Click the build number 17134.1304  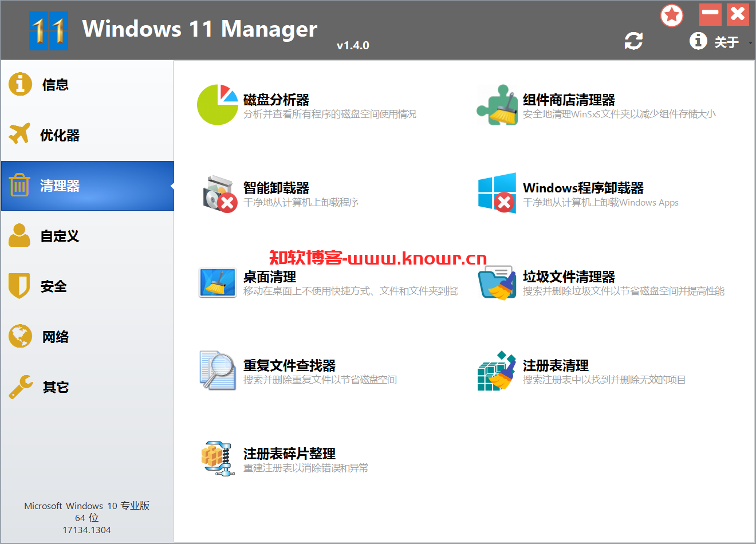coord(87,530)
